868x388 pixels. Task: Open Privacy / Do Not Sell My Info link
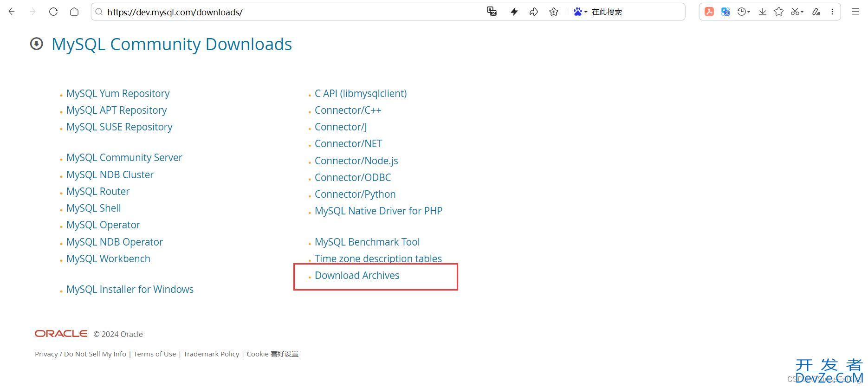click(x=81, y=354)
